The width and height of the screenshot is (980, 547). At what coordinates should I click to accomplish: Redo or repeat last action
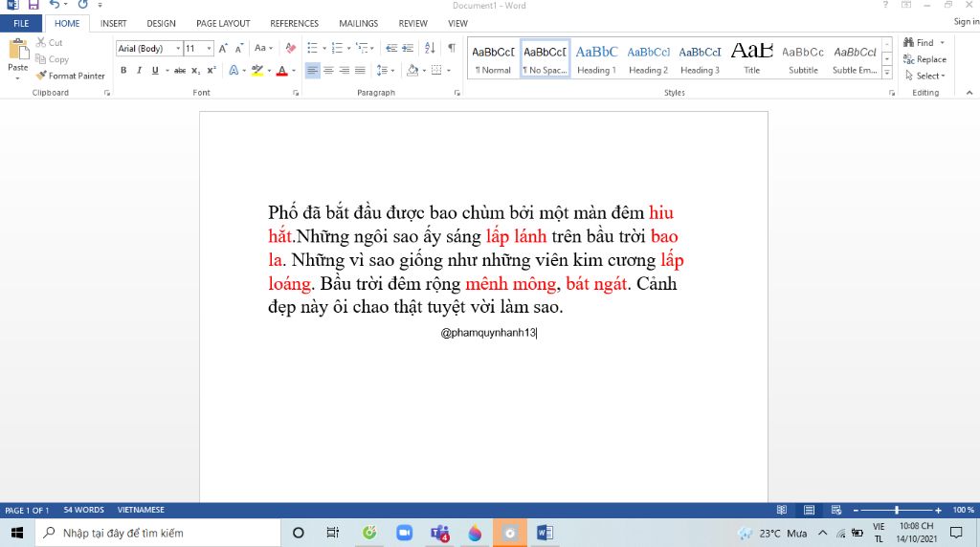pos(82,5)
